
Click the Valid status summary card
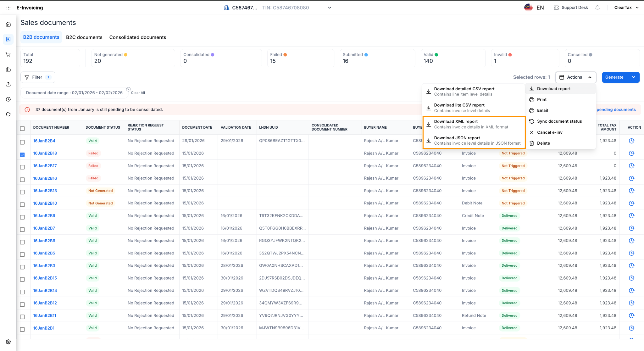[x=453, y=58]
